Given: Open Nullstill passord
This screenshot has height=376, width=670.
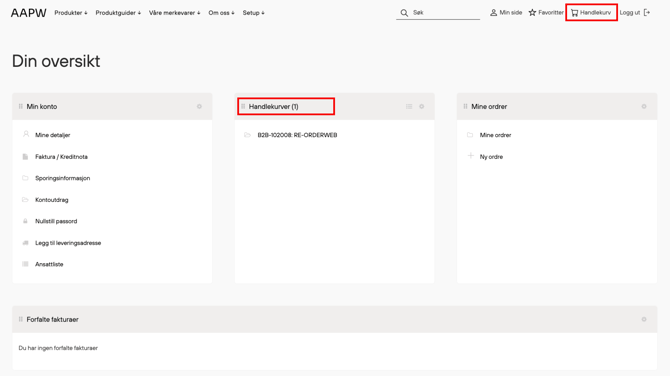Looking at the screenshot, I should coord(56,221).
